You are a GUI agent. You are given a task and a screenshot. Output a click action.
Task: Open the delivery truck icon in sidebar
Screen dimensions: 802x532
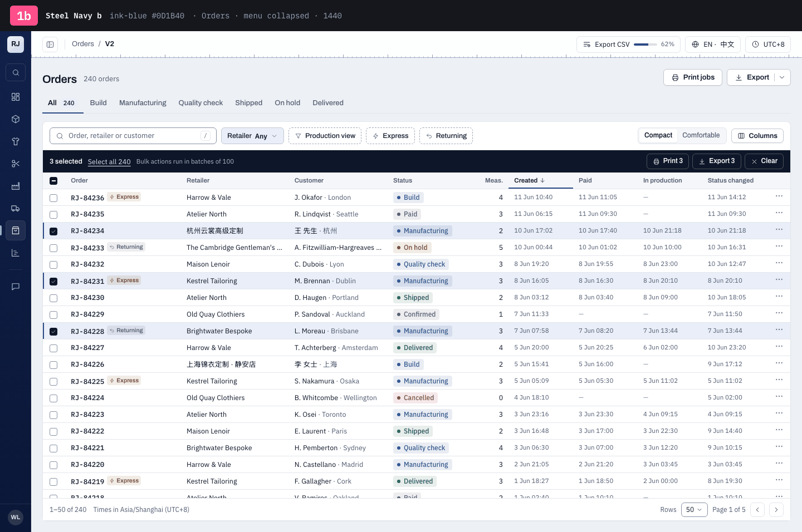(x=16, y=208)
